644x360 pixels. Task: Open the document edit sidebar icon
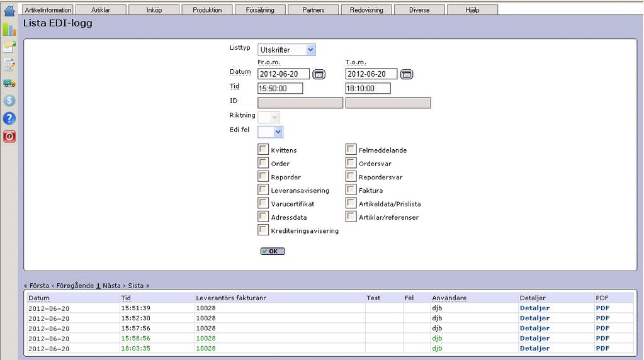(x=9, y=64)
